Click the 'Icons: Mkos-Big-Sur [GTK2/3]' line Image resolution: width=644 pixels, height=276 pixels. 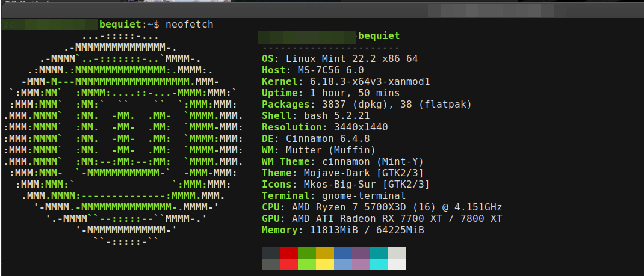tap(346, 185)
